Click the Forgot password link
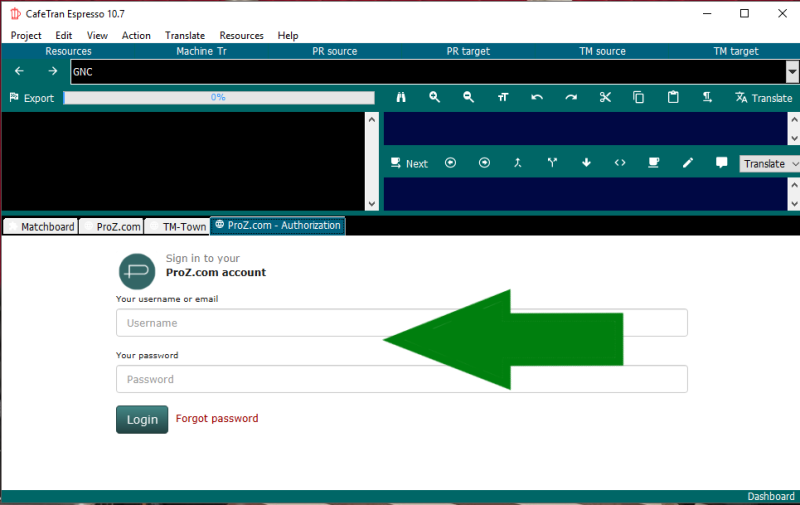This screenshot has height=505, width=800. [217, 418]
